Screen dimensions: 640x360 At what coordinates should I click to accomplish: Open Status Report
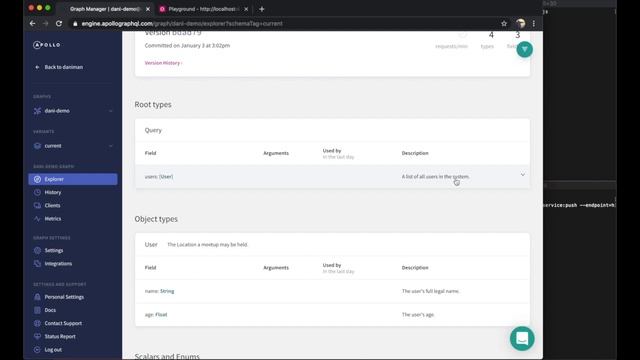point(60,337)
